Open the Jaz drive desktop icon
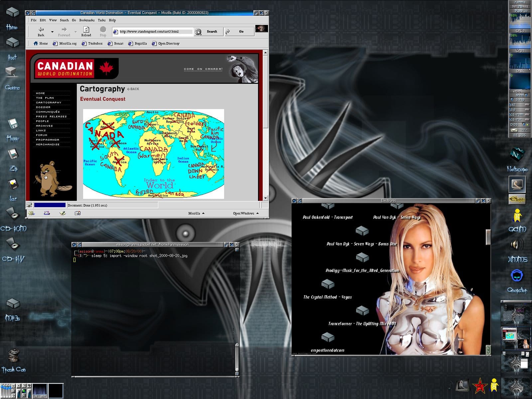The width and height of the screenshot is (532, 399). tap(13, 184)
